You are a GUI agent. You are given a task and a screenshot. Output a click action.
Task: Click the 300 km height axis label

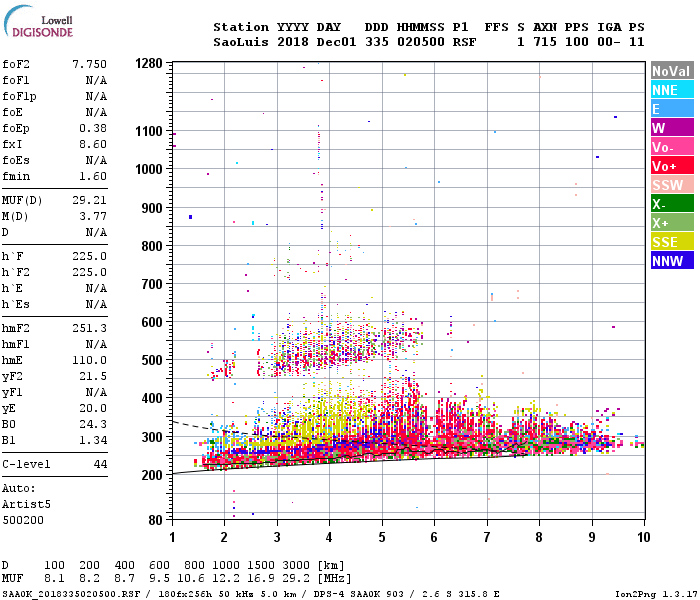(152, 437)
